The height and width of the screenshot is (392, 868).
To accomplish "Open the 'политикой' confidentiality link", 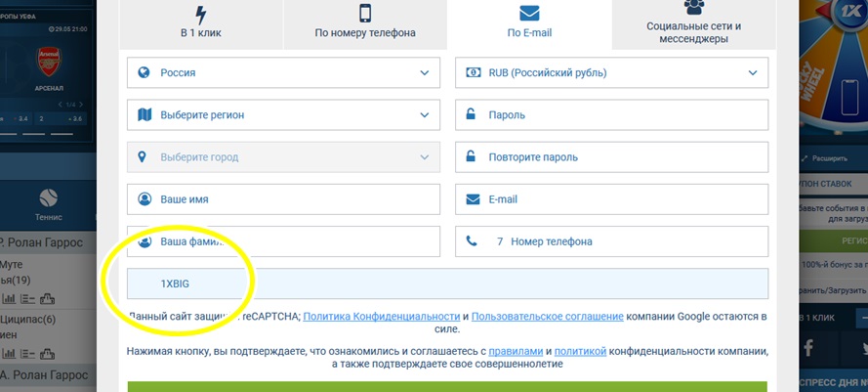I will pos(580,352).
